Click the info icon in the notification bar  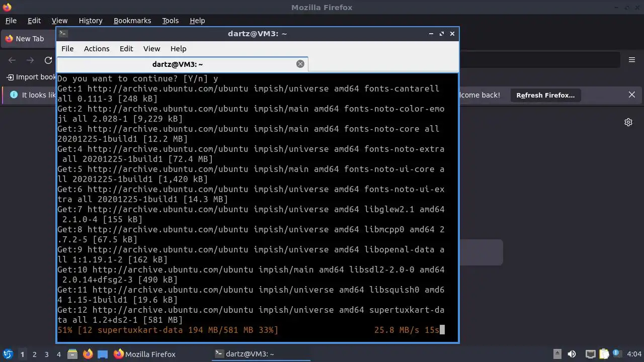14,95
